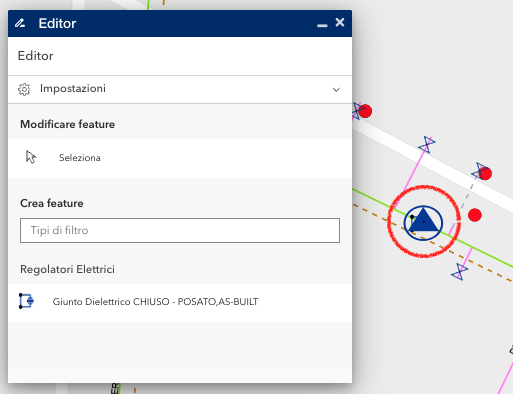This screenshot has height=394, width=513.
Task: Click the red dot with valve on road edge
Action: 485,173
